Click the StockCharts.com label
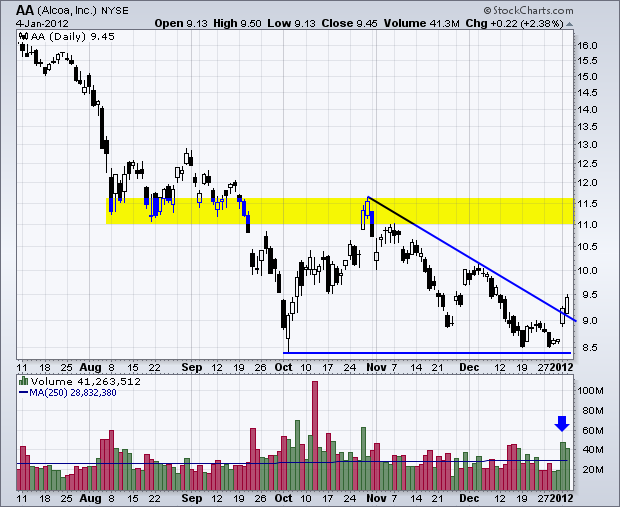The width and height of the screenshot is (620, 507). pyautogui.click(x=529, y=11)
